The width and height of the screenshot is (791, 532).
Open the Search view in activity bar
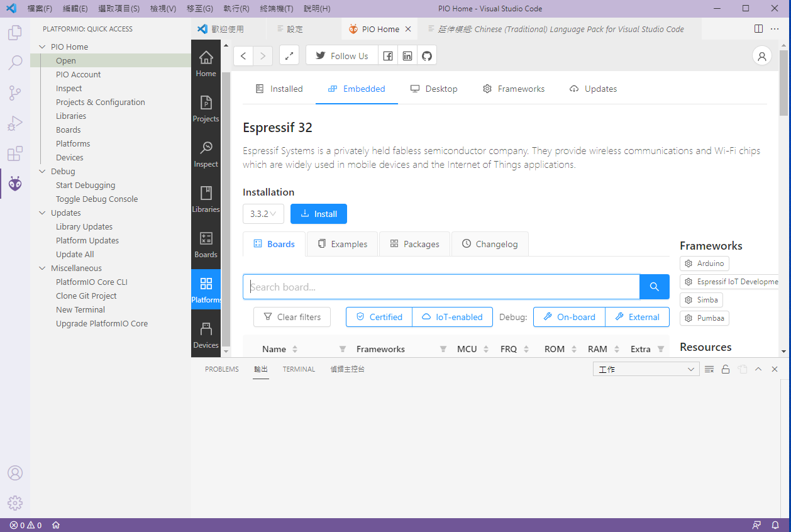coord(15,63)
